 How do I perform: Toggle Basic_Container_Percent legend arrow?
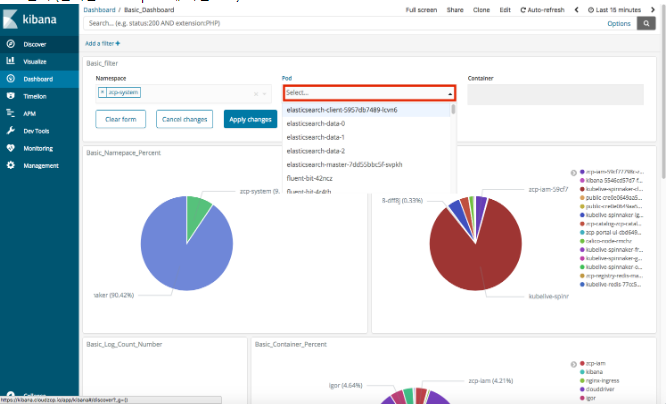573,364
